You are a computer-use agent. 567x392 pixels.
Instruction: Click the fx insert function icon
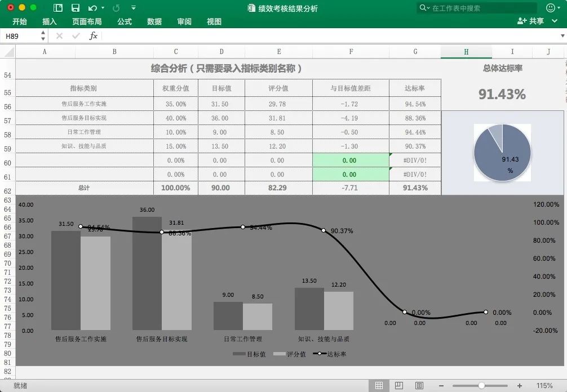(94, 36)
